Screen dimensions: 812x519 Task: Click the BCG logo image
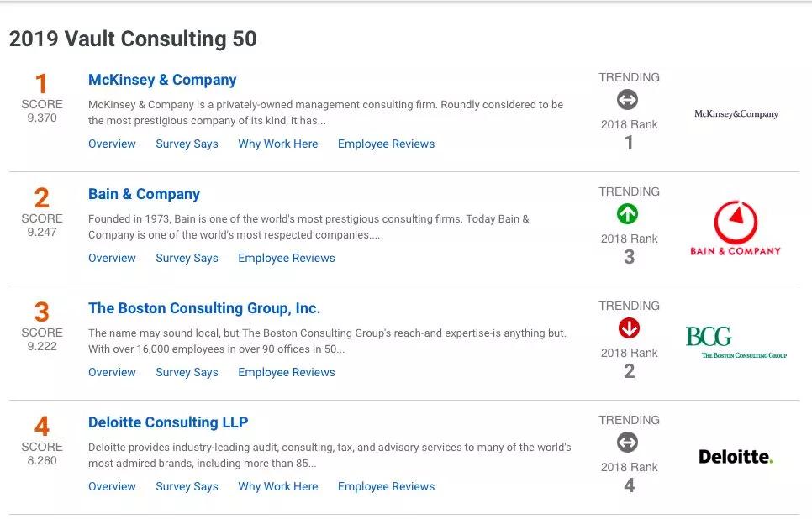tap(736, 342)
